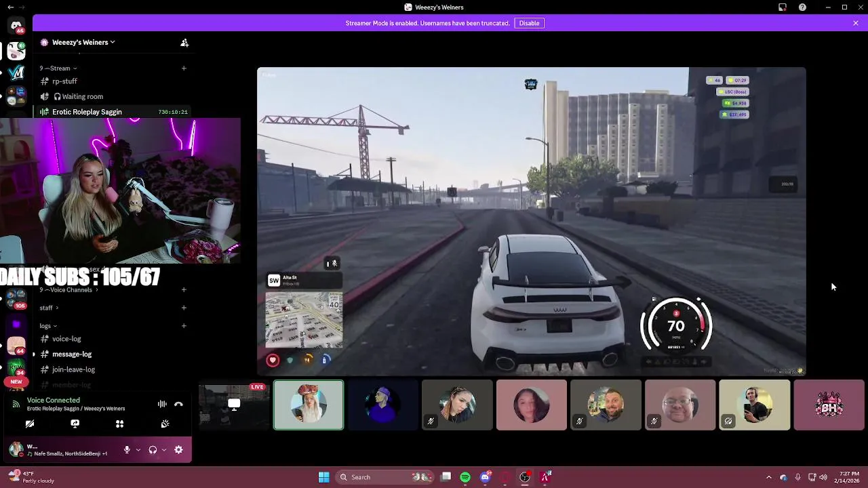
Task: Show hidden system tray icons
Action: [768, 477]
